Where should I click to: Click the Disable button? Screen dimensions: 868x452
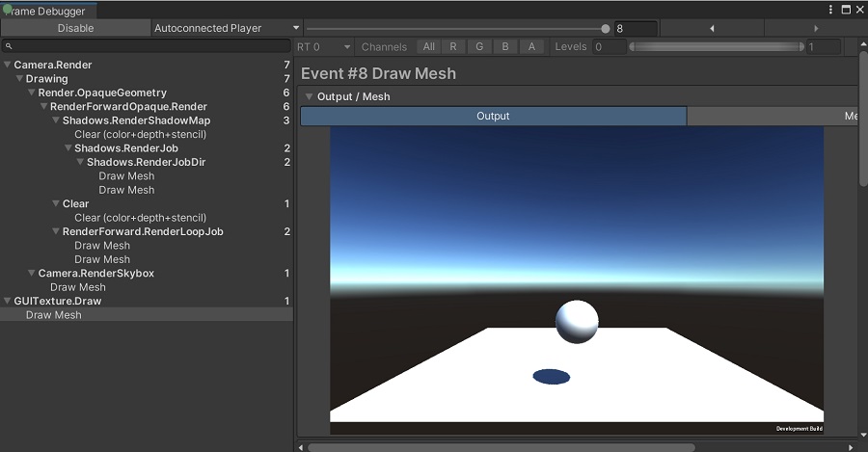[x=75, y=28]
